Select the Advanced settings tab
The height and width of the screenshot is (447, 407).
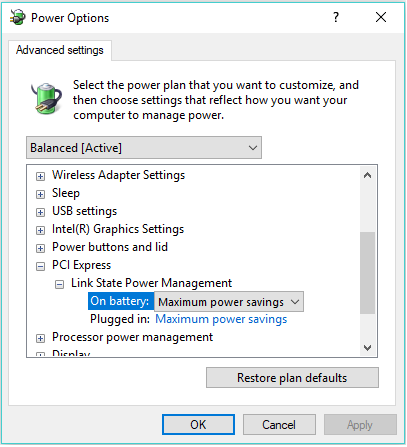coord(60,50)
